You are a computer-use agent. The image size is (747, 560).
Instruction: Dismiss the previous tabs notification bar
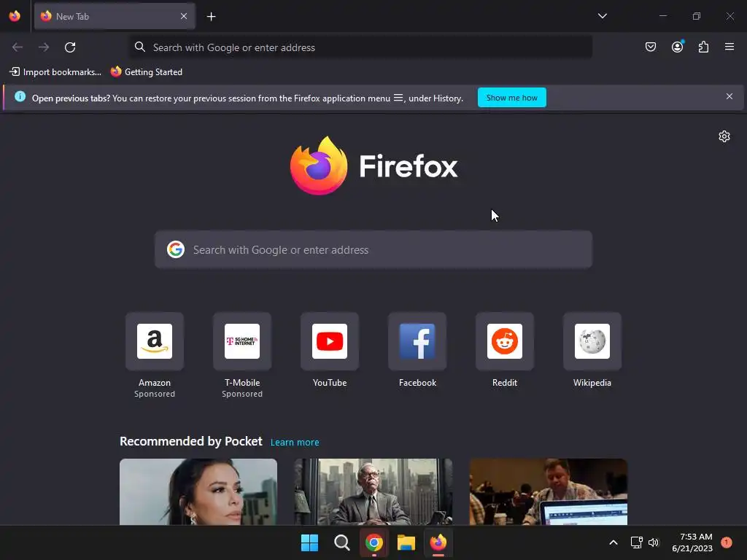[729, 96]
